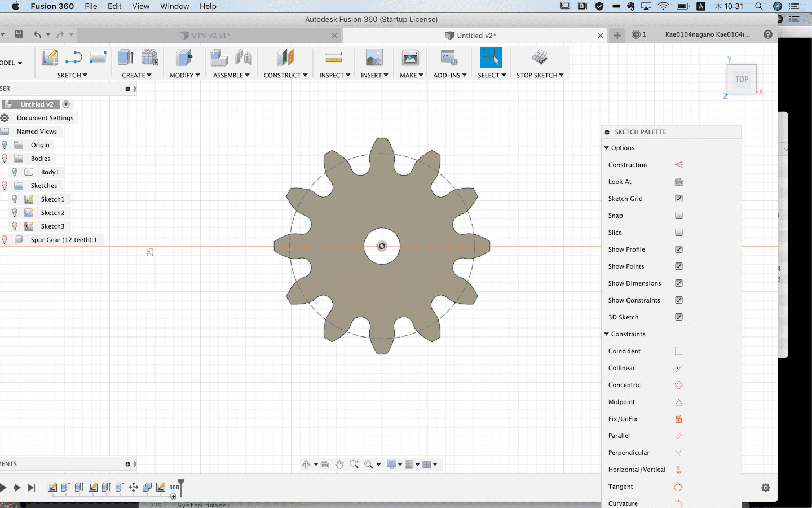Collapse the Options section in Sketch Palette

point(607,148)
